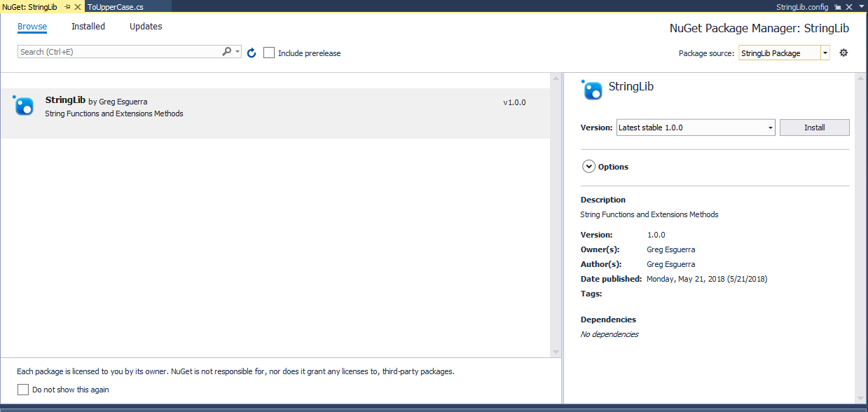Open the Updates tab
This screenshot has width=868, height=412.
point(146,27)
